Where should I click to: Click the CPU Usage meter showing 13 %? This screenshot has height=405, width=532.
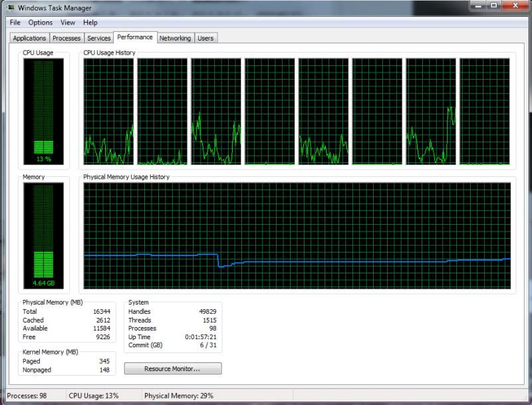43,112
